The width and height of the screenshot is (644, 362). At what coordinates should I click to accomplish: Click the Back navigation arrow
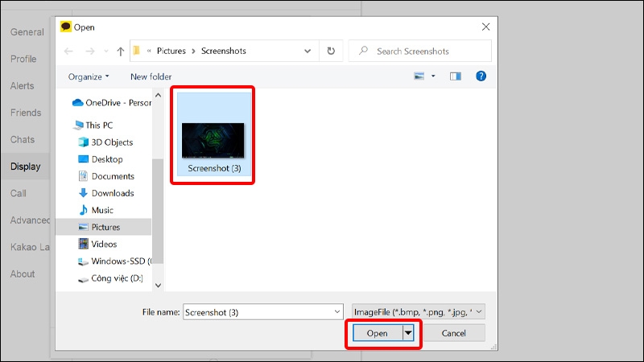68,51
